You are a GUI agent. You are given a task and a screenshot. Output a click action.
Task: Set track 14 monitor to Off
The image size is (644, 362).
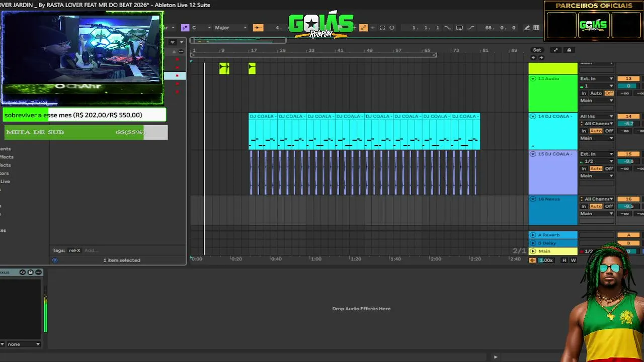[609, 131]
